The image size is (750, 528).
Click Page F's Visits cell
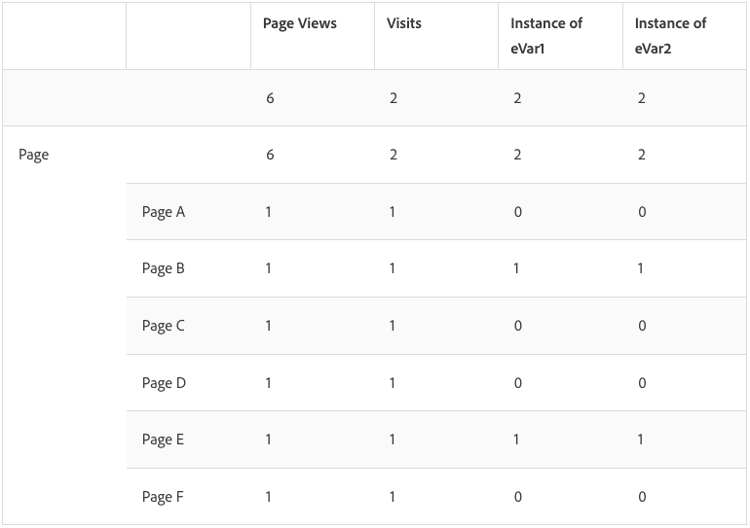pyautogui.click(x=393, y=497)
